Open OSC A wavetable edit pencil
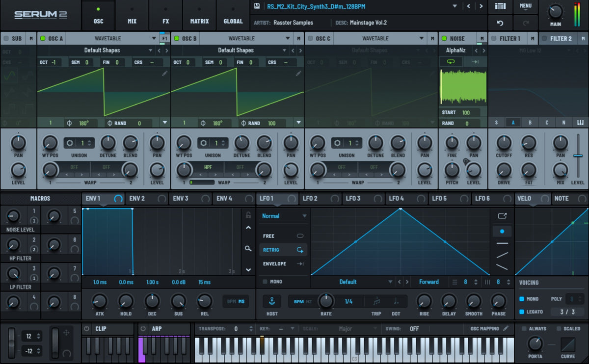Viewport: 589px width, 364px height. (164, 73)
